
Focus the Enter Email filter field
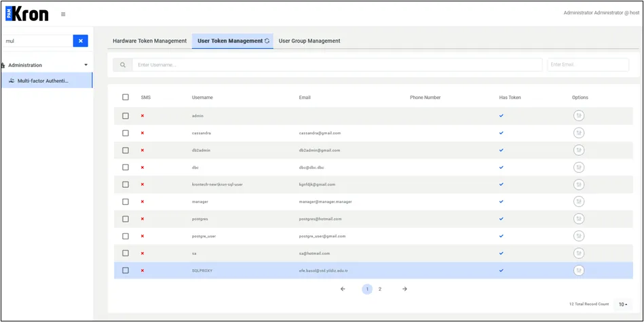(x=588, y=65)
